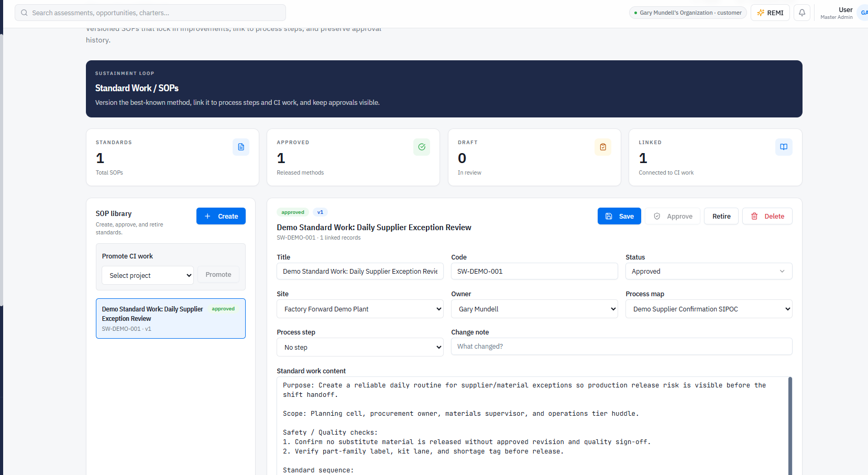868x475 pixels.
Task: Click the floppy disk icon in Save
Action: tap(609, 216)
